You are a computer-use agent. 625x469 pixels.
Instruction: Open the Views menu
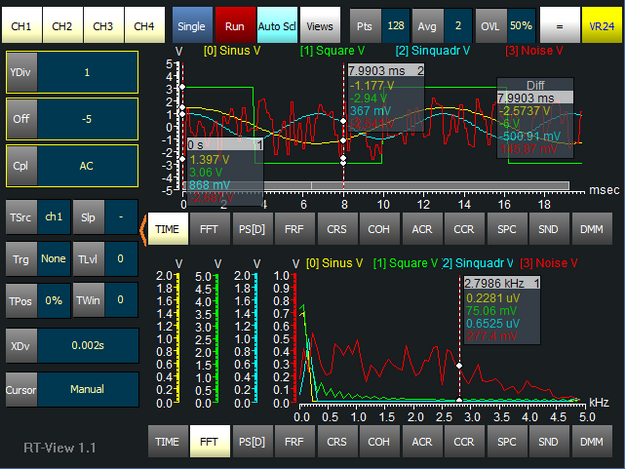coord(318,24)
